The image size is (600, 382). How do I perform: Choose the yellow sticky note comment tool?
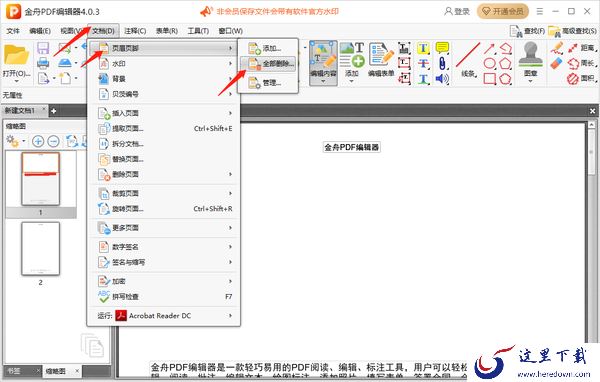[442, 48]
